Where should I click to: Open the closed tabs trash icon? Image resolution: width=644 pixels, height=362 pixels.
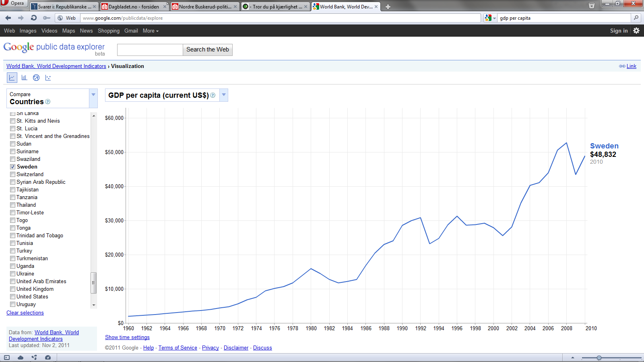point(592,6)
